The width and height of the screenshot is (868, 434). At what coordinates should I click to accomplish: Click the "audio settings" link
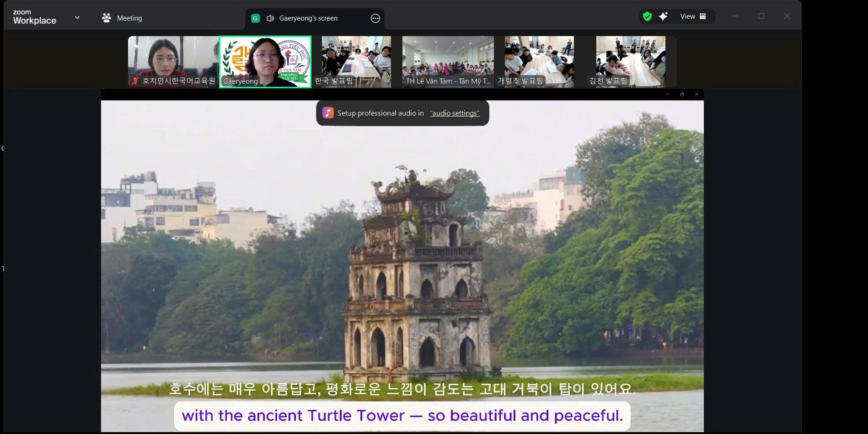(455, 113)
